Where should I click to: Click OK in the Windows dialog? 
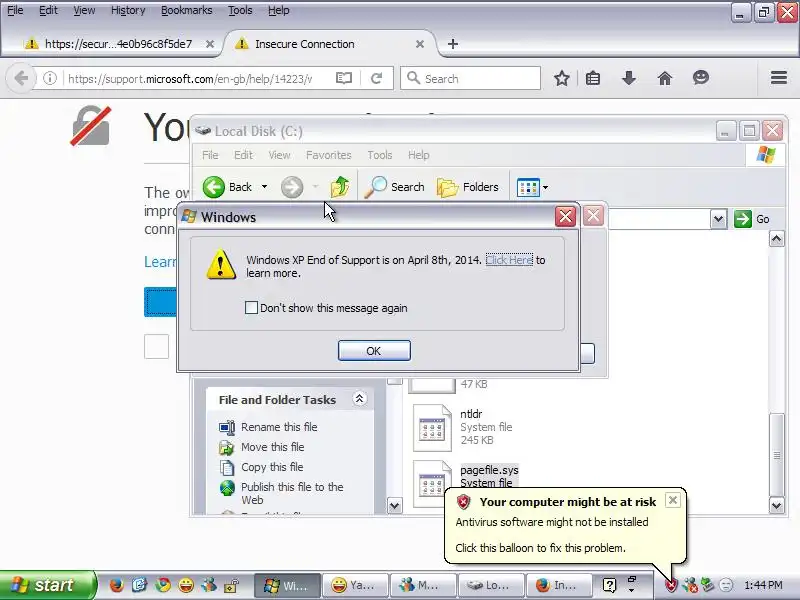coord(374,351)
